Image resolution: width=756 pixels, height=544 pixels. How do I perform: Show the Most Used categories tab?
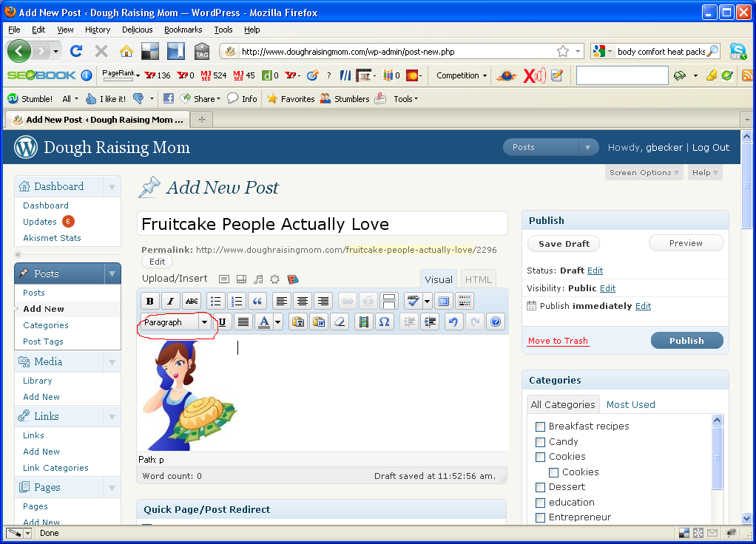point(631,405)
